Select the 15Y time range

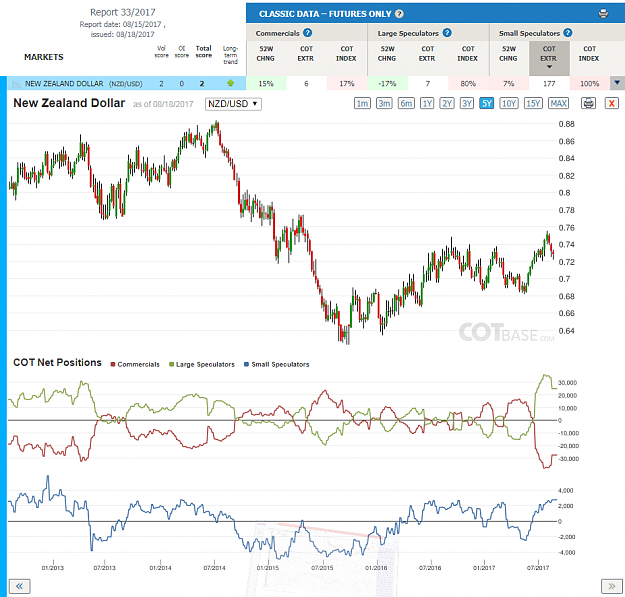point(533,104)
